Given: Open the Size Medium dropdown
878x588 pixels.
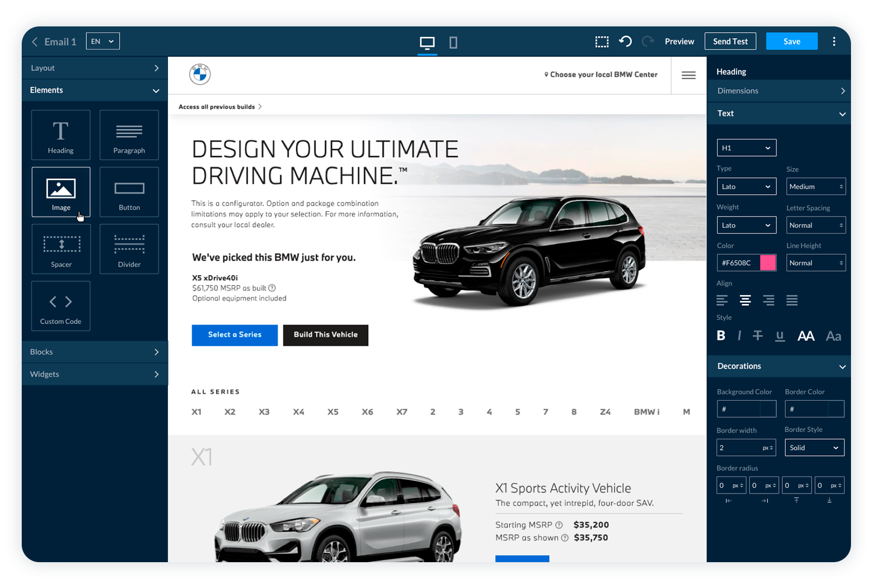Looking at the screenshot, I should click(x=816, y=187).
